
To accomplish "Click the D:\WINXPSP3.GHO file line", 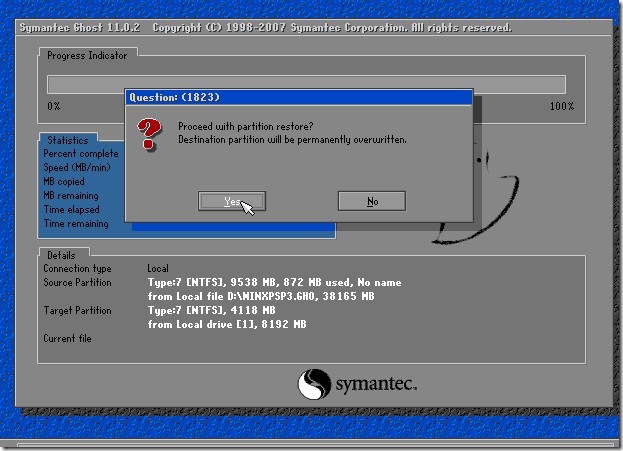I will pos(261,296).
